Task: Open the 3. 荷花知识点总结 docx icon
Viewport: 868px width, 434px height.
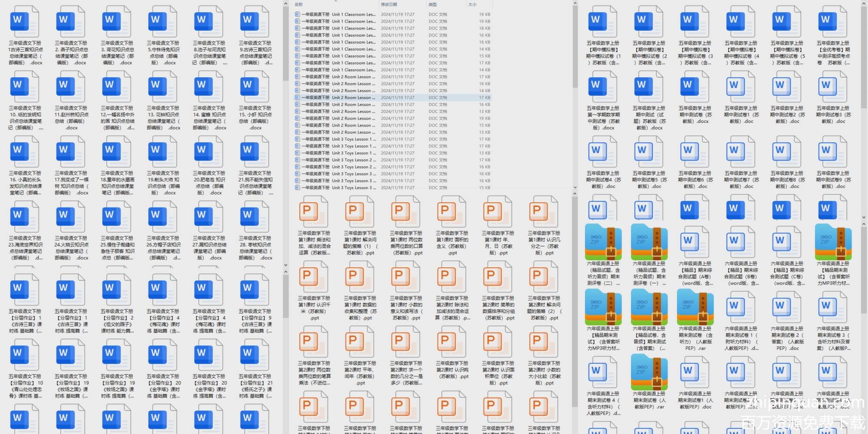Action: tap(117, 22)
